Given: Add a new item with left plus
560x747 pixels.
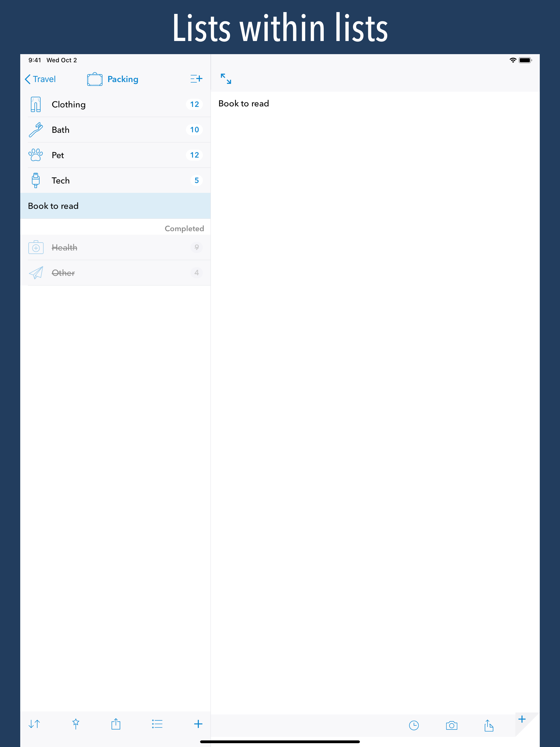Looking at the screenshot, I should coord(198,724).
